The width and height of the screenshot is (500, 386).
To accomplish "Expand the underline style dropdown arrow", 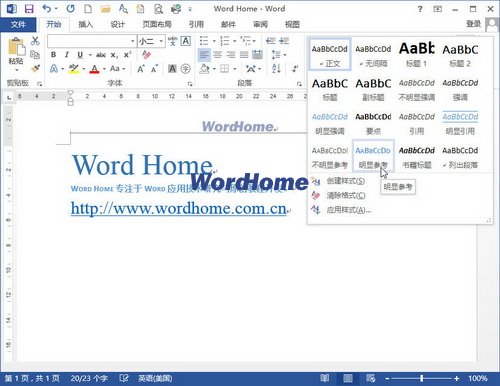I will tap(90, 55).
